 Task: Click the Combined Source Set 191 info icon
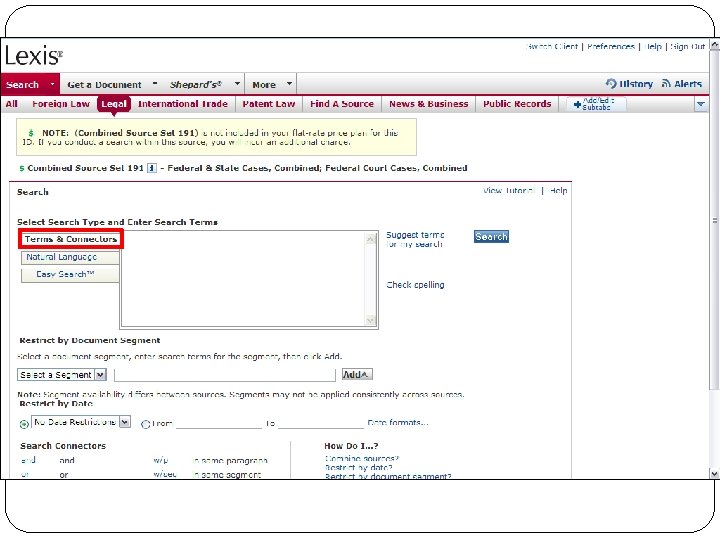[x=152, y=168]
